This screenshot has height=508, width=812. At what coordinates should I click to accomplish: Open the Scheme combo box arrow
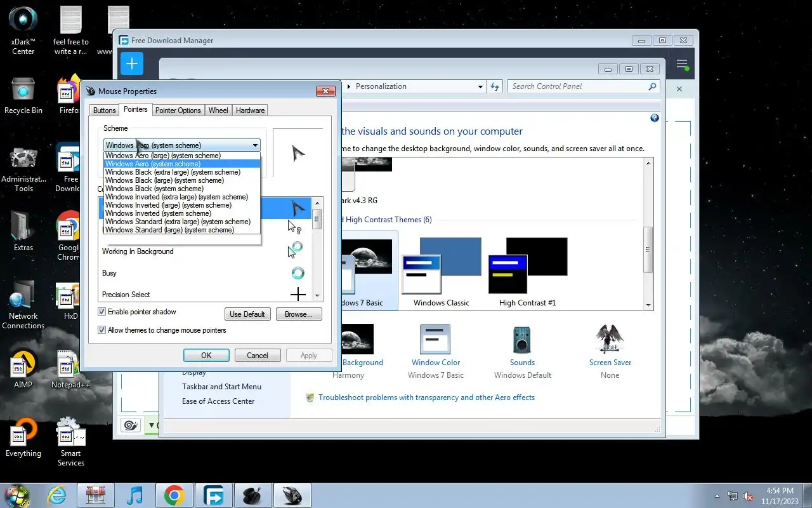255,145
